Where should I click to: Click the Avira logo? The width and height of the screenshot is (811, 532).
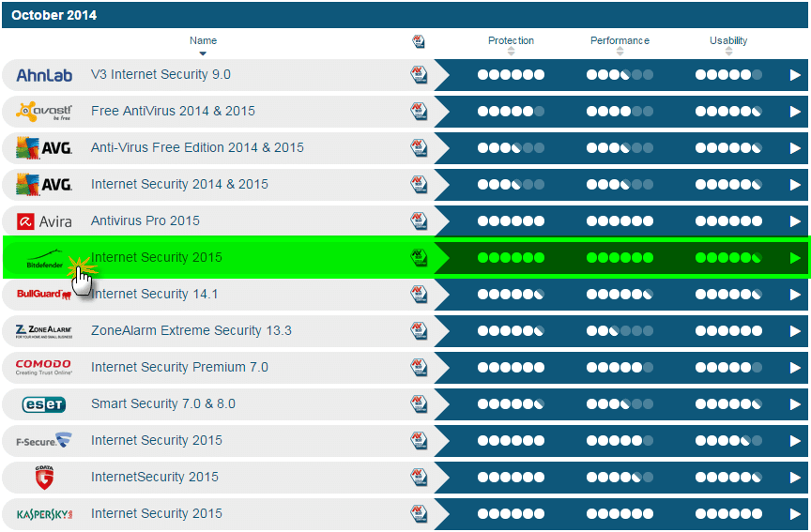44,221
